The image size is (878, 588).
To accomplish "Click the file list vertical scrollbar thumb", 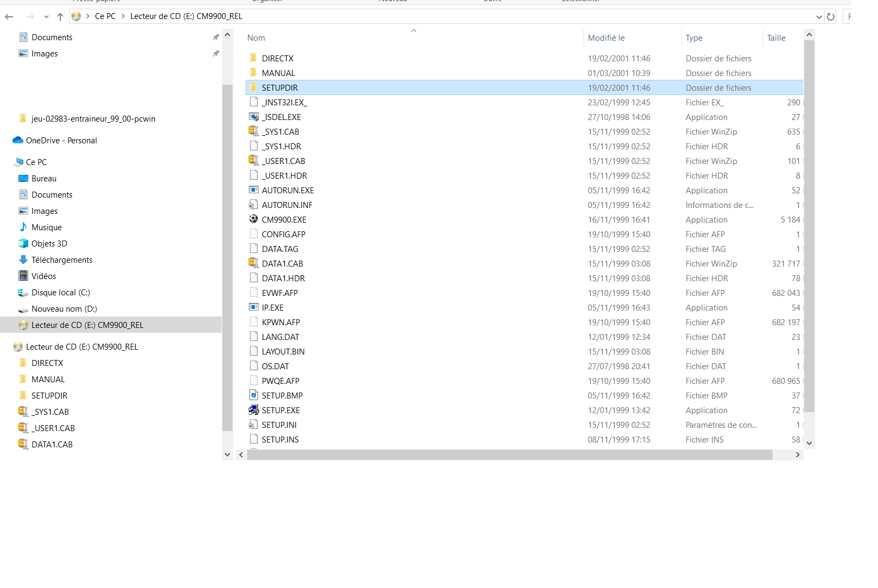I will tap(809, 226).
